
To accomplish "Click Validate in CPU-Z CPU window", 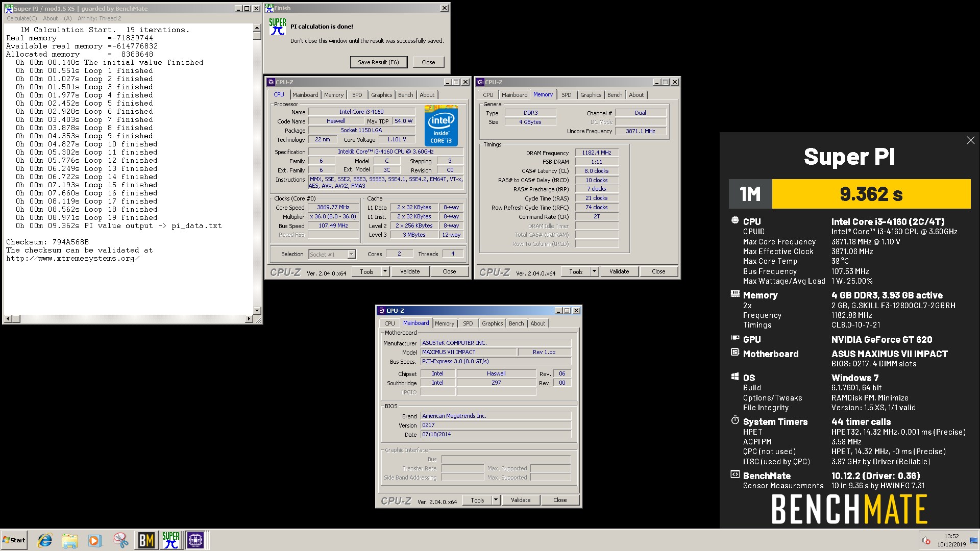I will [410, 271].
